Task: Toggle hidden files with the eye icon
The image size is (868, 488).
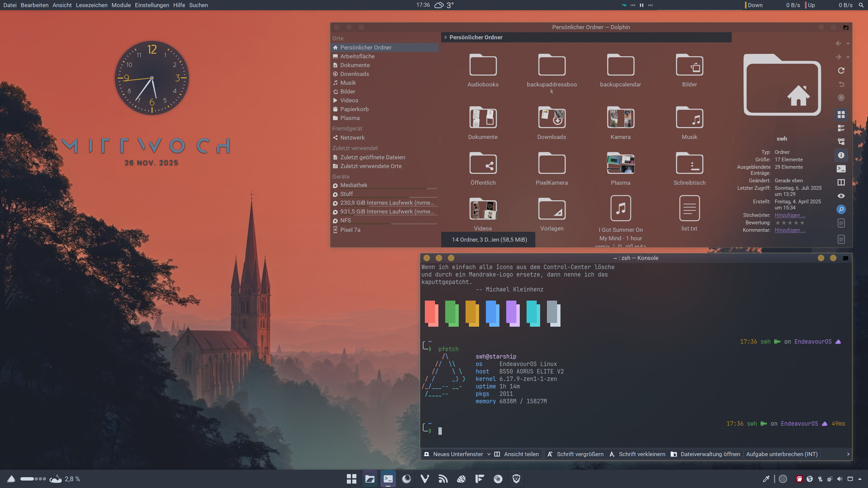Action: point(841,196)
